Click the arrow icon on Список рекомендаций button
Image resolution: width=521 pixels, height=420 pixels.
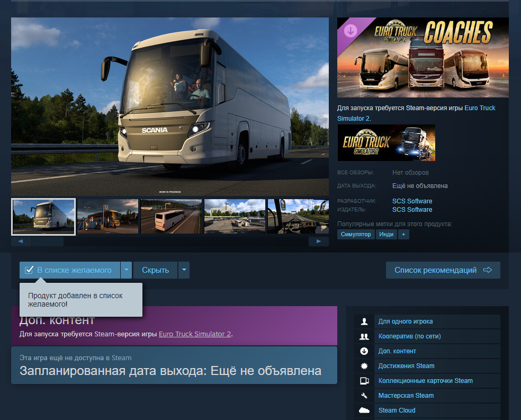pos(488,270)
